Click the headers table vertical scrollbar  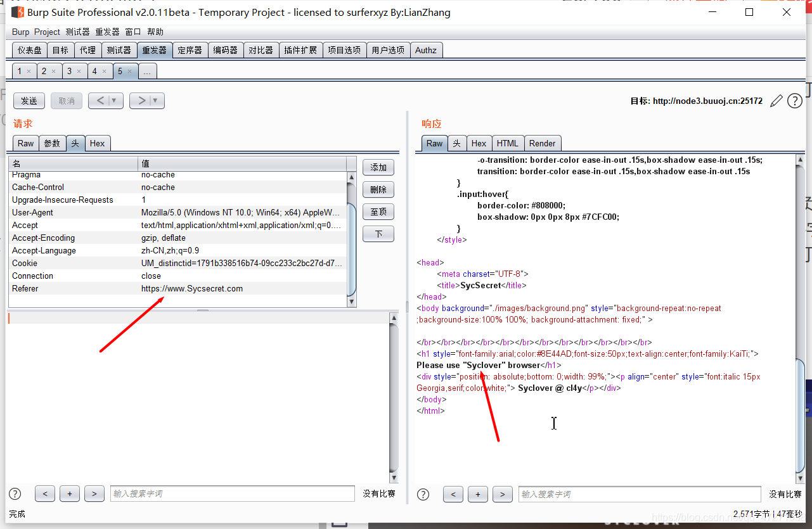pyautogui.click(x=352, y=239)
